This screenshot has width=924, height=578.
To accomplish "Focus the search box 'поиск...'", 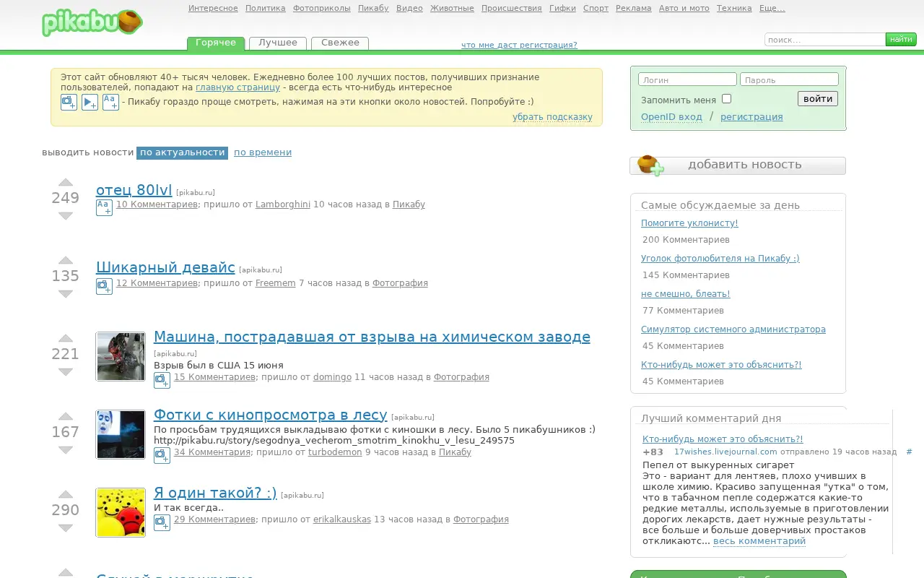I will tap(825, 40).
